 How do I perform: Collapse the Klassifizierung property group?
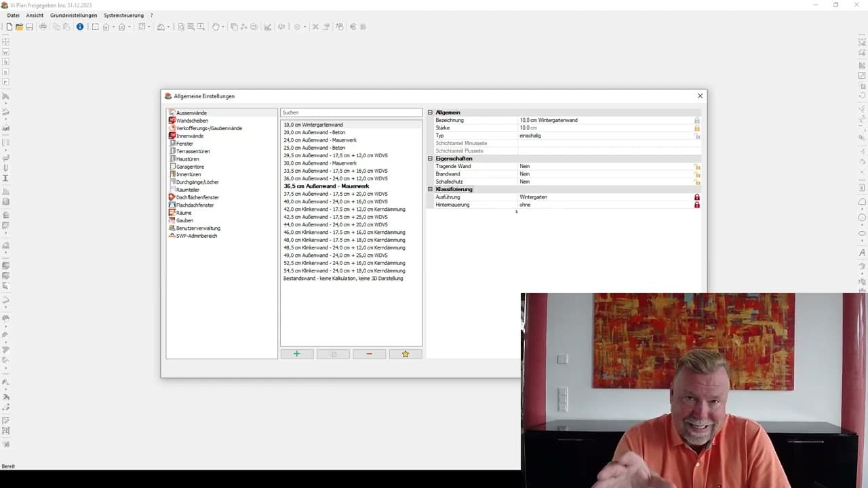[430, 189]
